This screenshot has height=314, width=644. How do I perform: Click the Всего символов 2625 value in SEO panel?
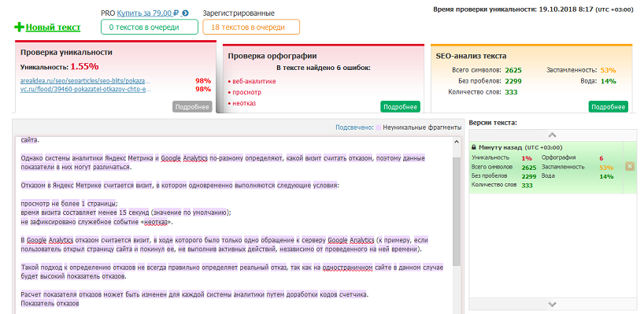513,70
